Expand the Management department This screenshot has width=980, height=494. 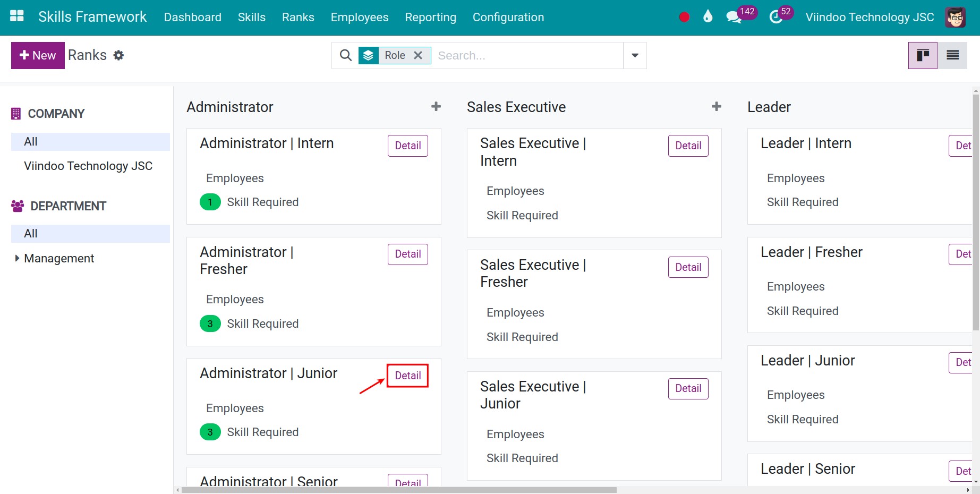click(x=17, y=258)
